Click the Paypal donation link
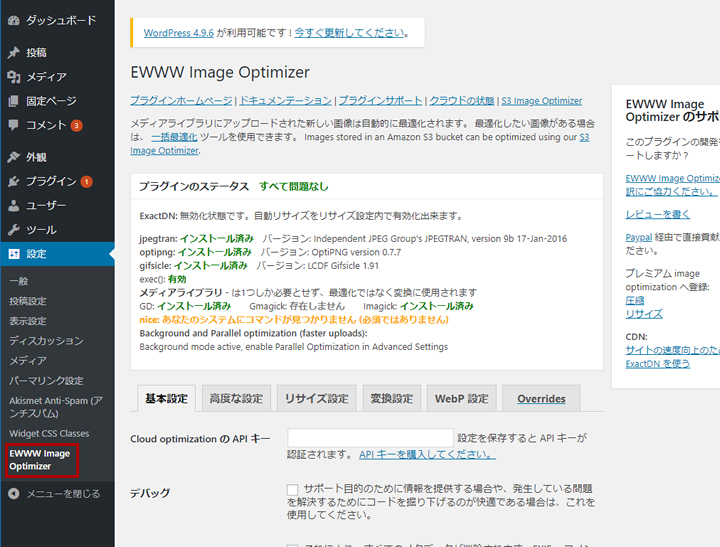720x547 pixels. click(x=639, y=237)
